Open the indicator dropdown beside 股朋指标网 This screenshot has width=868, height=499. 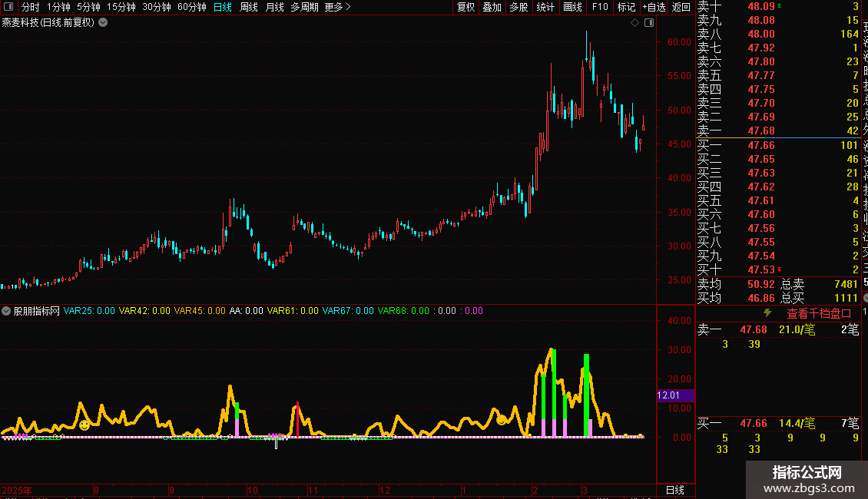tap(6, 311)
